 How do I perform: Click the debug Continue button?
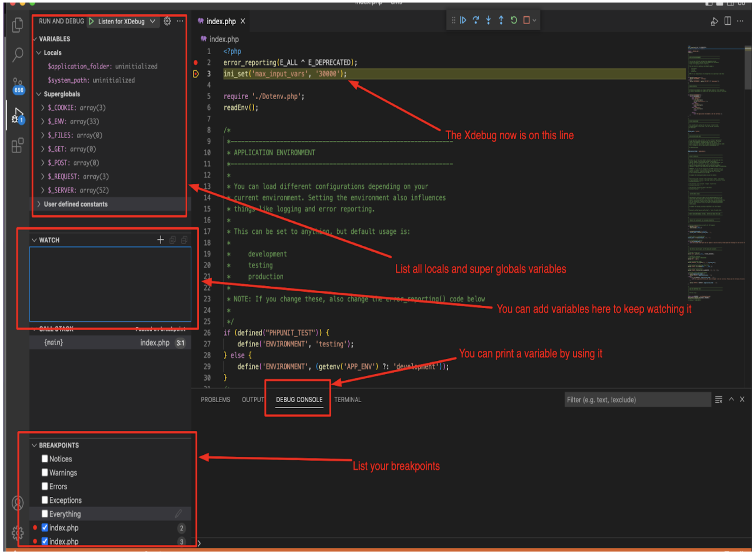[x=463, y=20]
